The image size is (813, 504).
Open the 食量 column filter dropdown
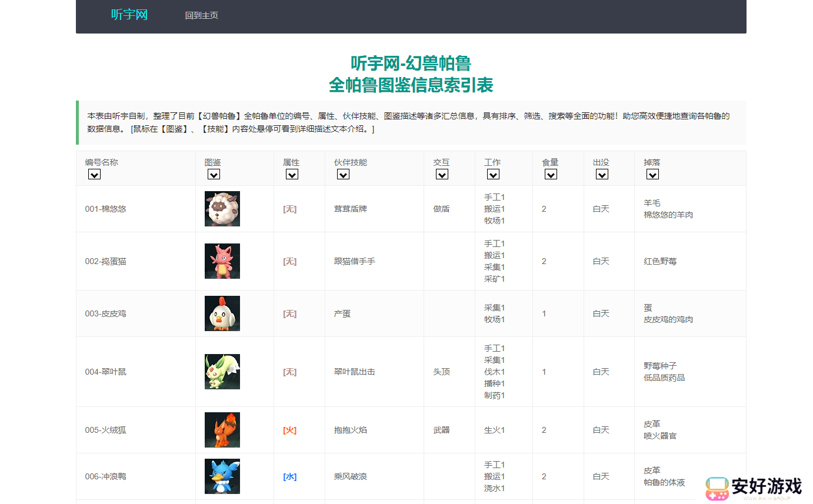551,174
